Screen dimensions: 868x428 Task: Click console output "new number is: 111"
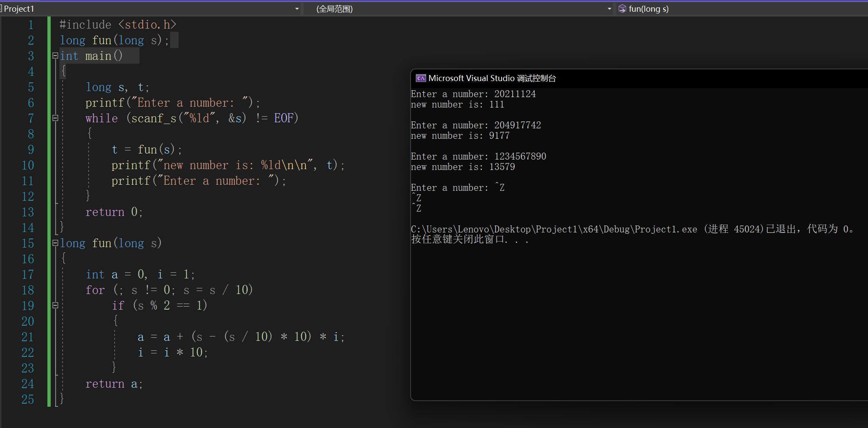click(458, 105)
